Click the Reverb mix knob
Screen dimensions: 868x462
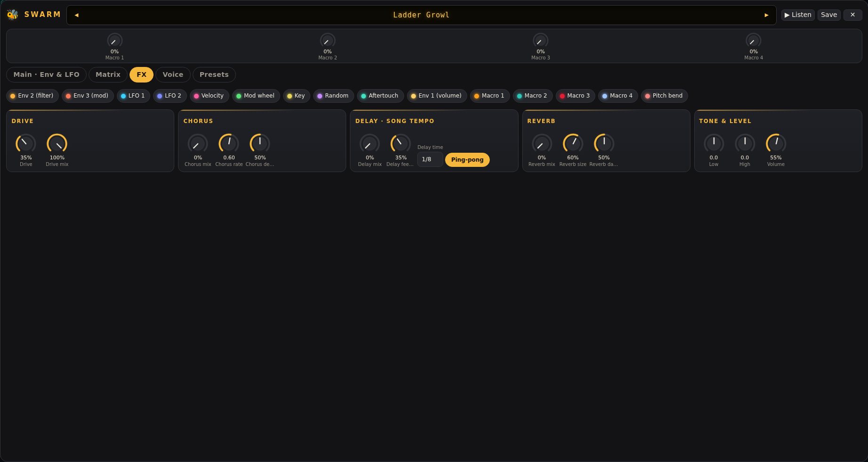pos(542,143)
